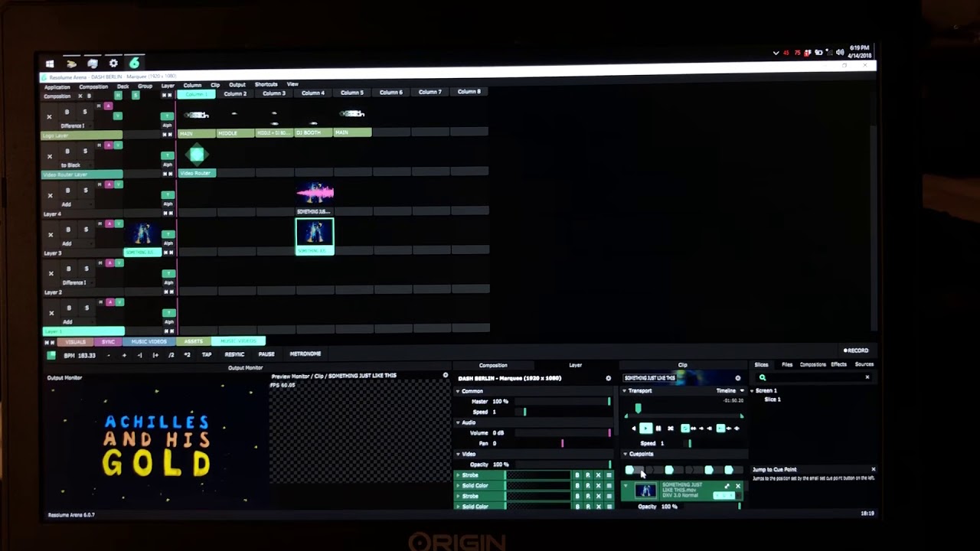Toggle Solo S on Layer 3

click(86, 230)
